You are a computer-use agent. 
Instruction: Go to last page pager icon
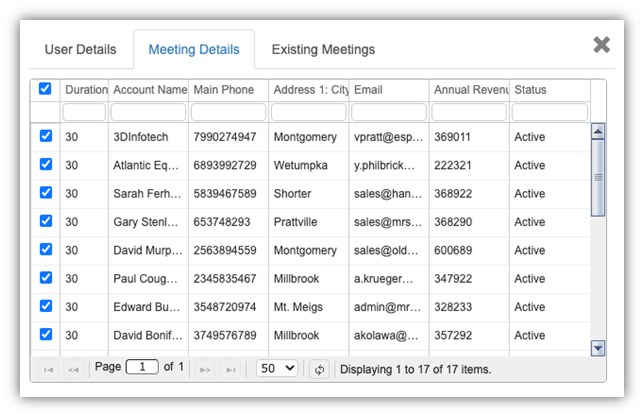click(x=230, y=369)
